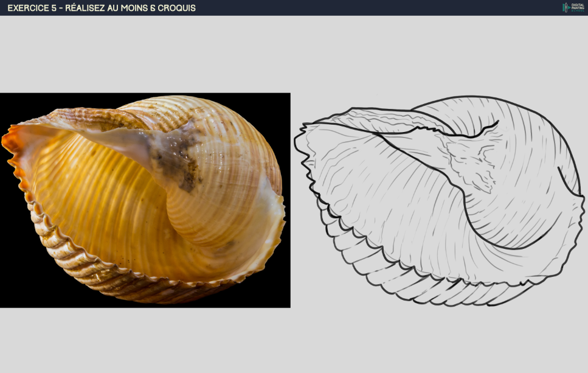Image resolution: width=588 pixels, height=373 pixels.
Task: Click the white right lip of the photographed shell
Action: click(277, 210)
